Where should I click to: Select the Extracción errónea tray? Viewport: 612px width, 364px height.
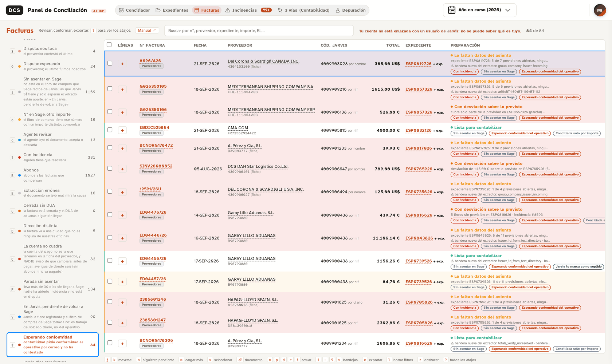(53, 193)
